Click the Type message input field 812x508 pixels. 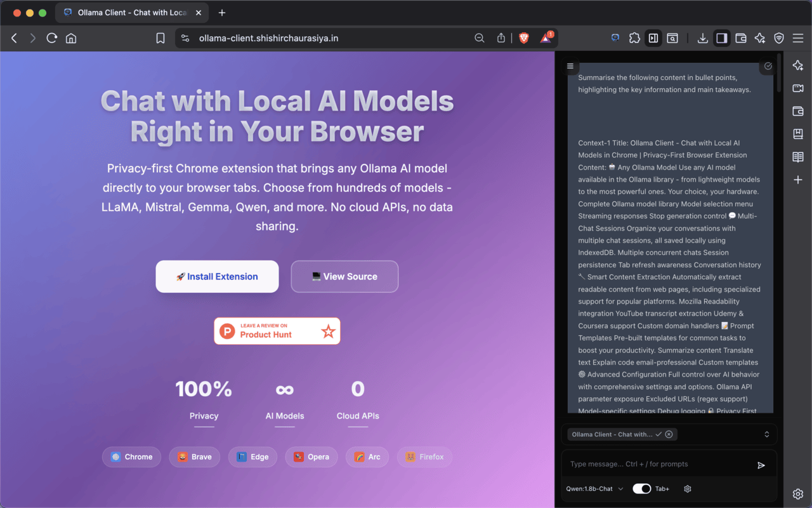[660, 464]
